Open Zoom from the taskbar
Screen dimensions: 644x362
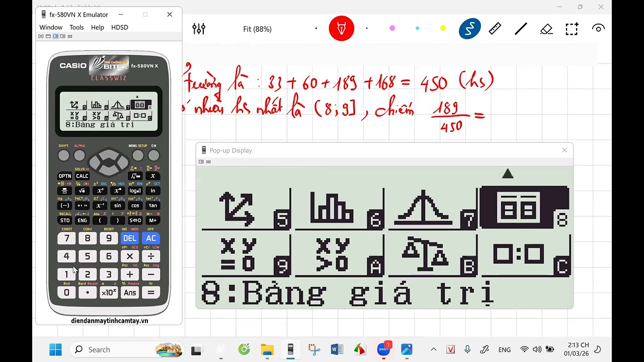(383, 349)
